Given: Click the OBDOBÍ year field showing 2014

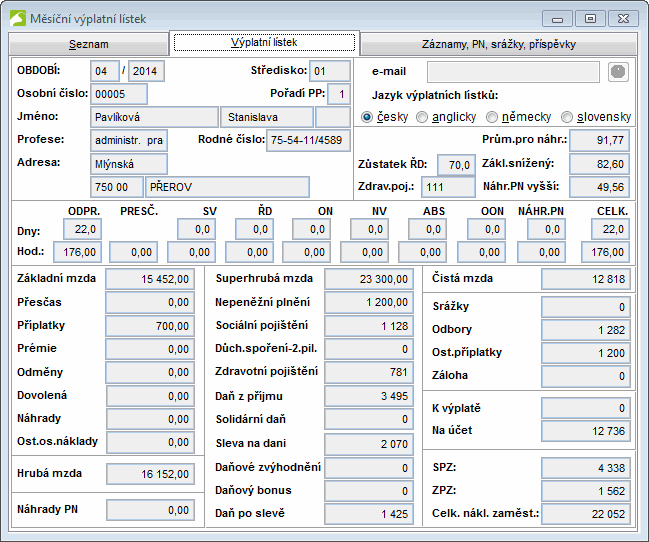Looking at the screenshot, I should pos(147,72).
